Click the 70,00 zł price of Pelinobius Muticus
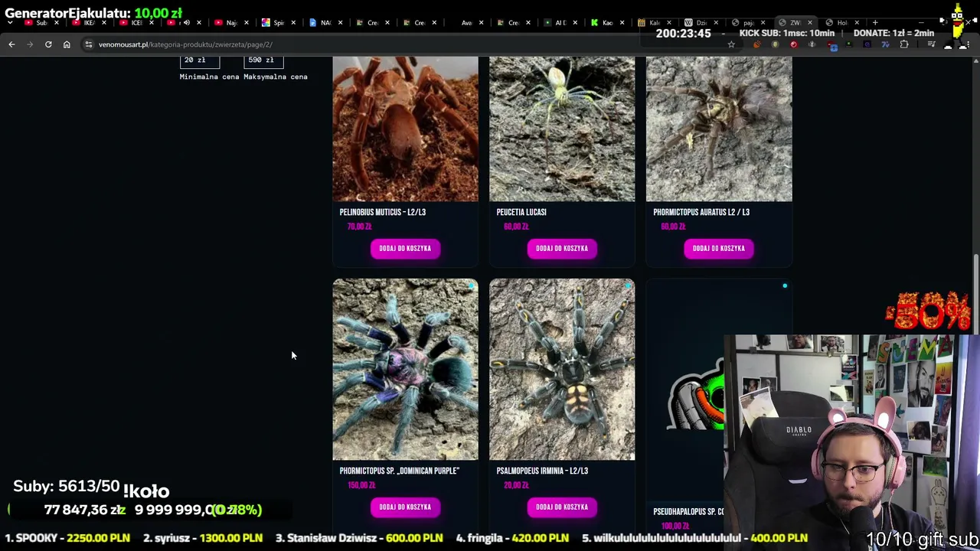This screenshot has width=980, height=551. (359, 227)
